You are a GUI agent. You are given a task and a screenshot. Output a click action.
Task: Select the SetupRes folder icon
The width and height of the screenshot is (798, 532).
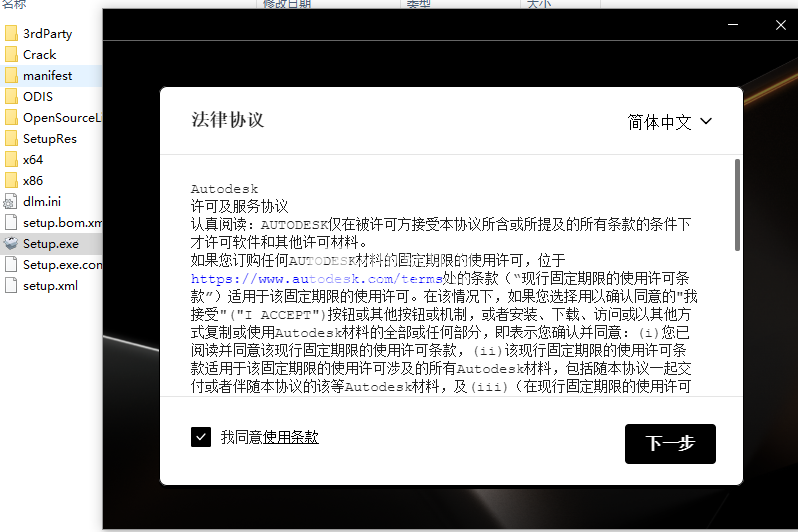pyautogui.click(x=11, y=138)
